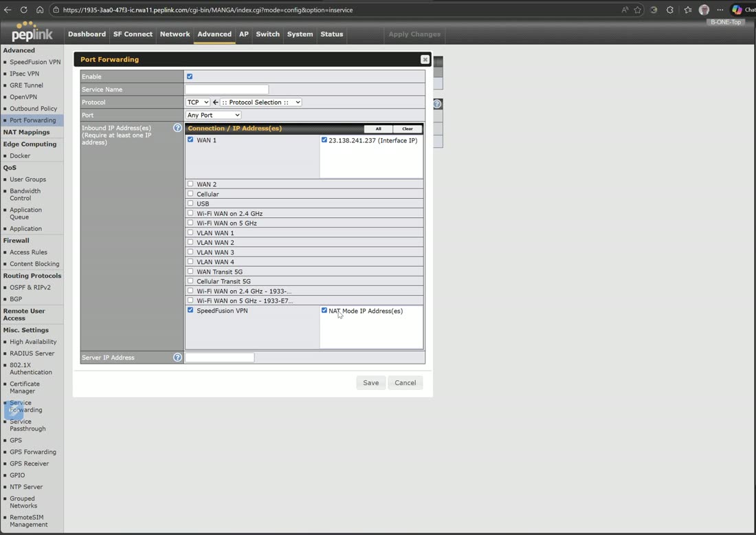Open SpeedFusion VPN in sidebar
Screen dimensions: 756x535
(x=35, y=62)
